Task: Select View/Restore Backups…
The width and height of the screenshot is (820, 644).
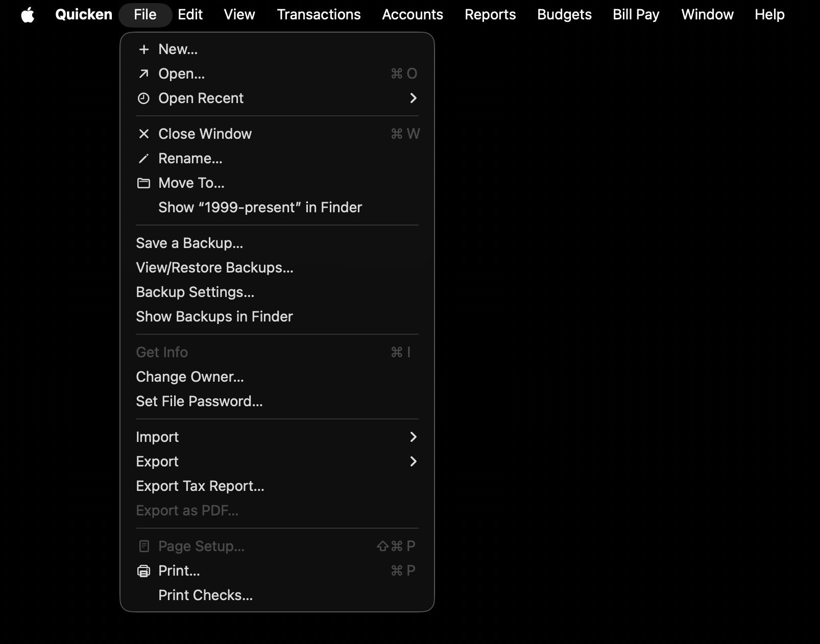Action: pos(277,268)
